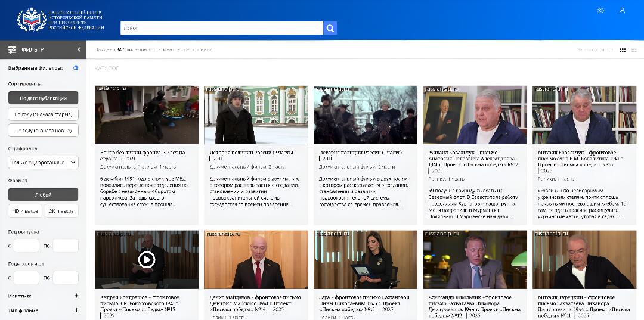Screen dimensions: 644x320
Task: Clear selected filters with the eraser icon
Action: click(76, 68)
